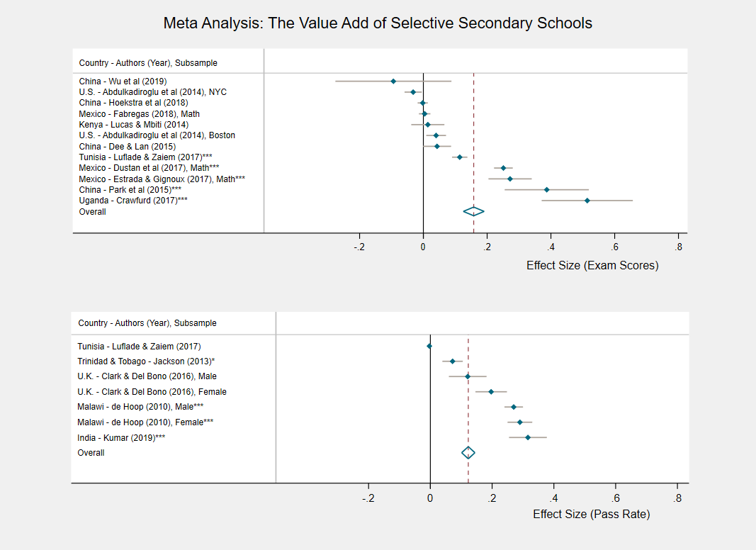Image resolution: width=756 pixels, height=550 pixels.
Task: Click the Kenya - Lucas & Mbiti (2014) label
Action: tap(133, 125)
